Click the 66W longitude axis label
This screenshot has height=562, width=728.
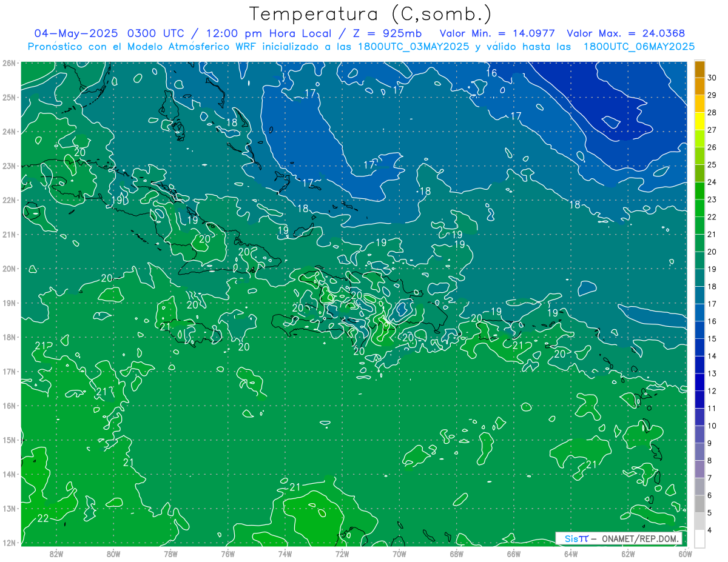(513, 553)
